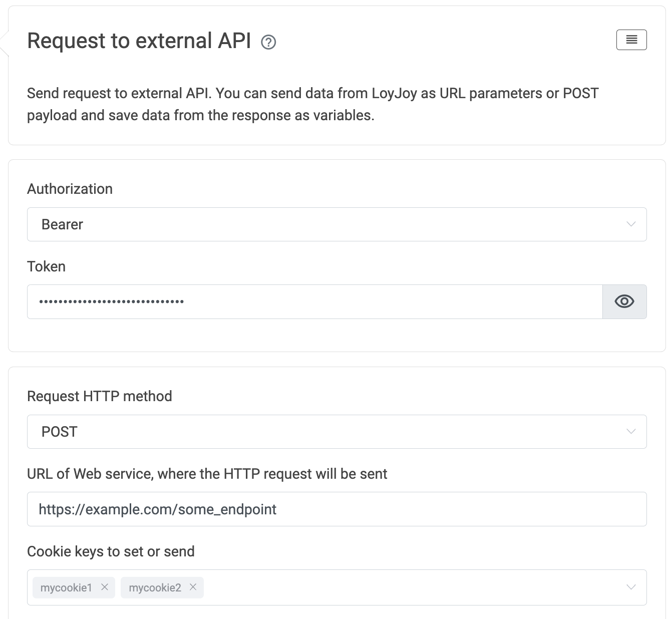Screen dimensions: 672x619
Task: Click the web service URL input field
Action: click(337, 509)
